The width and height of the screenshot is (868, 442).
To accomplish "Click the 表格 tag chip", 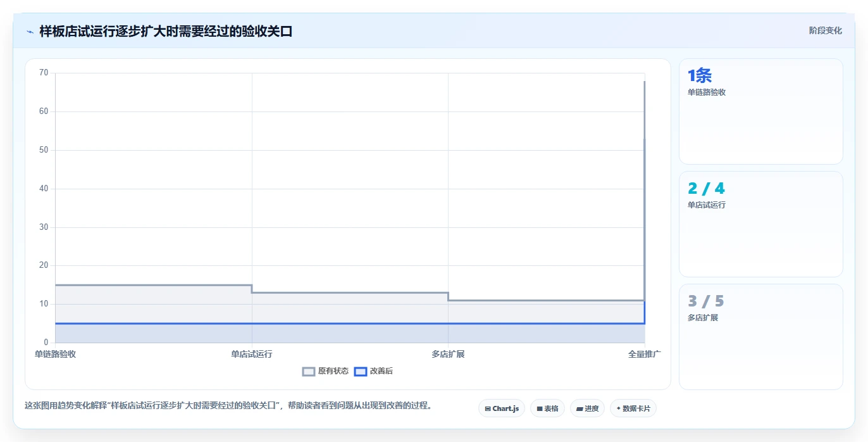I will (x=547, y=408).
